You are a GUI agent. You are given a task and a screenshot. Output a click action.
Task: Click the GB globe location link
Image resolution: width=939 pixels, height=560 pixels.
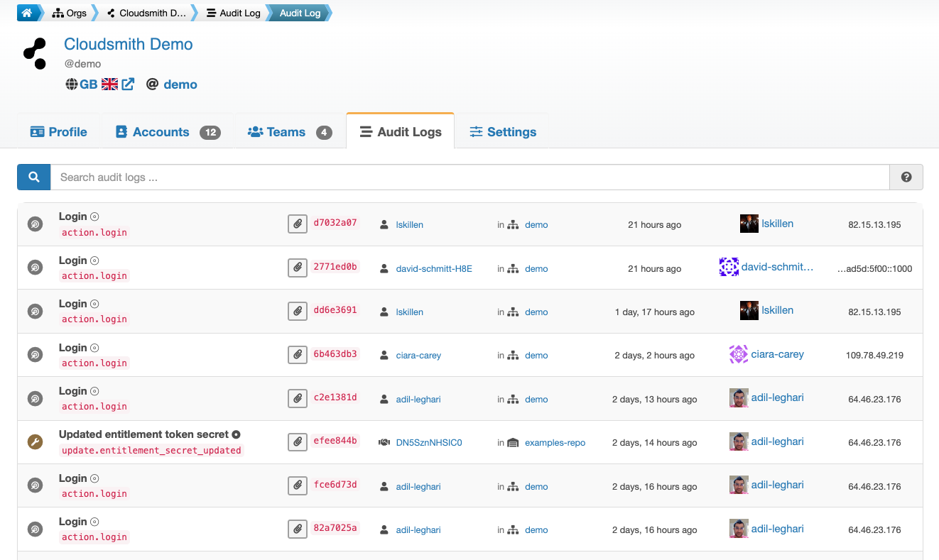81,84
